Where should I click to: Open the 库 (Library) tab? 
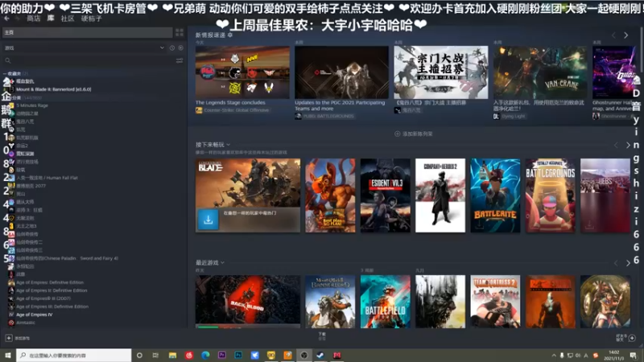(x=51, y=19)
